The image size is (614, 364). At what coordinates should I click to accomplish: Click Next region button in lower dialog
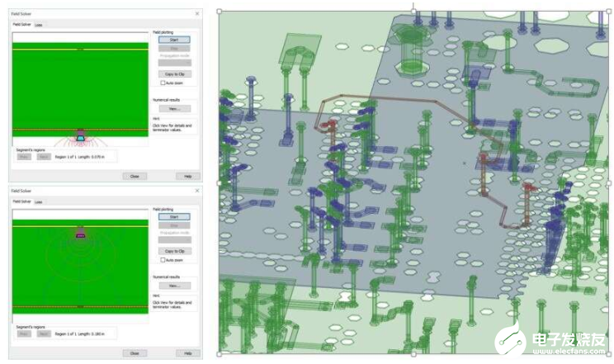coord(44,333)
